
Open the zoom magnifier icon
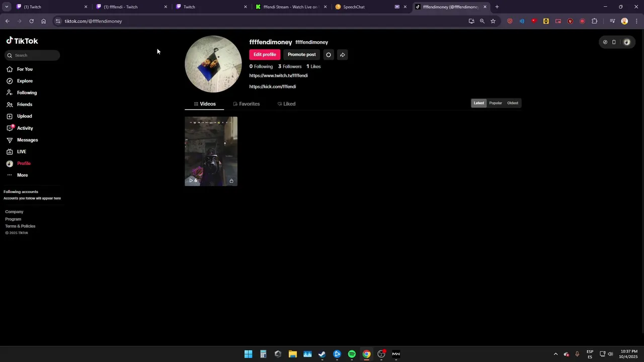click(x=482, y=21)
